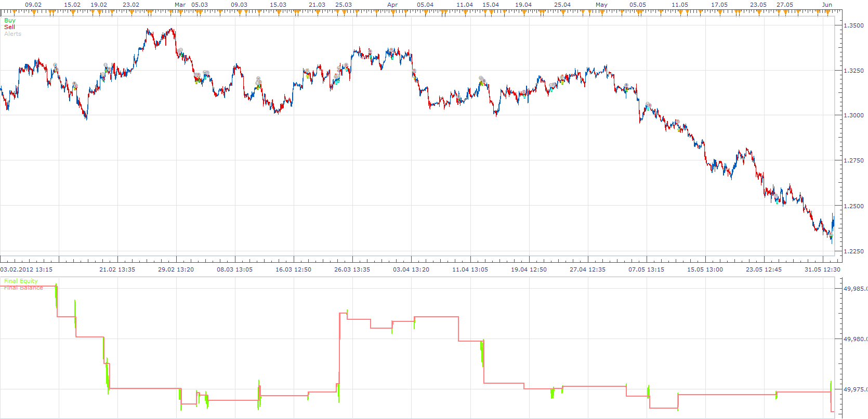This screenshot has width=868, height=419.
Task: Select the orange marker below the 11.04 date
Action: tap(465, 11)
